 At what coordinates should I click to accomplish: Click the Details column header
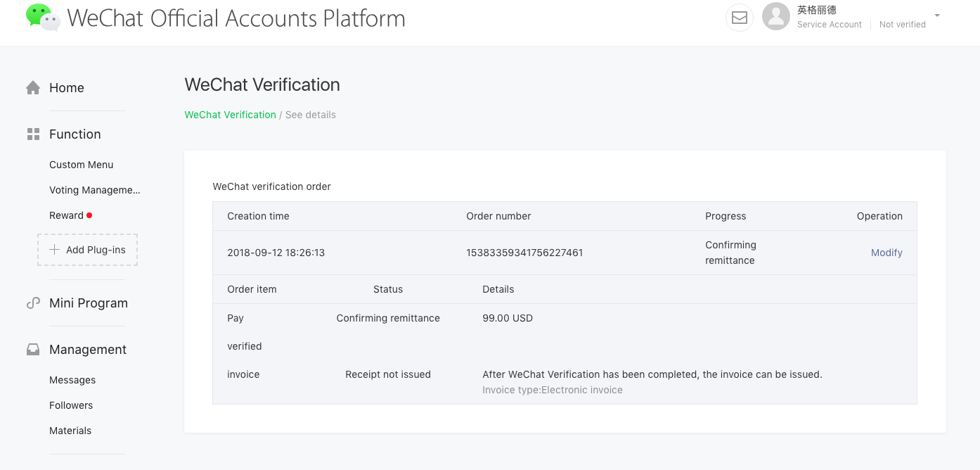click(x=498, y=289)
